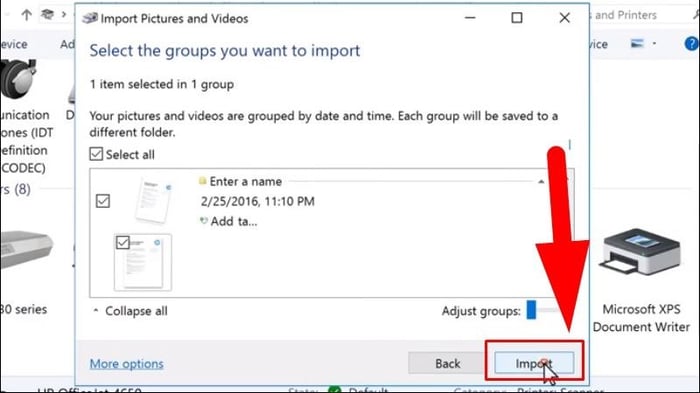The image size is (700, 393).
Task: Change view icon in Devices and Printers
Action: (x=637, y=43)
